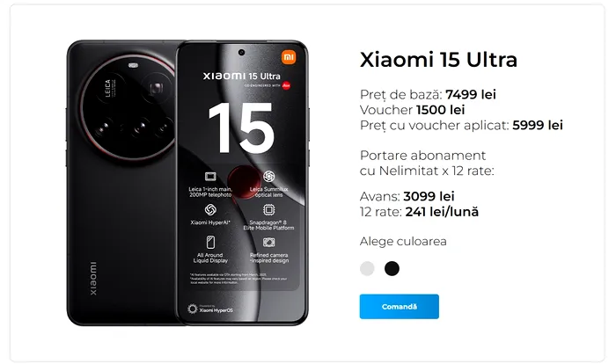Click the large 15 on phone display
616x364 pixels.
[240, 128]
